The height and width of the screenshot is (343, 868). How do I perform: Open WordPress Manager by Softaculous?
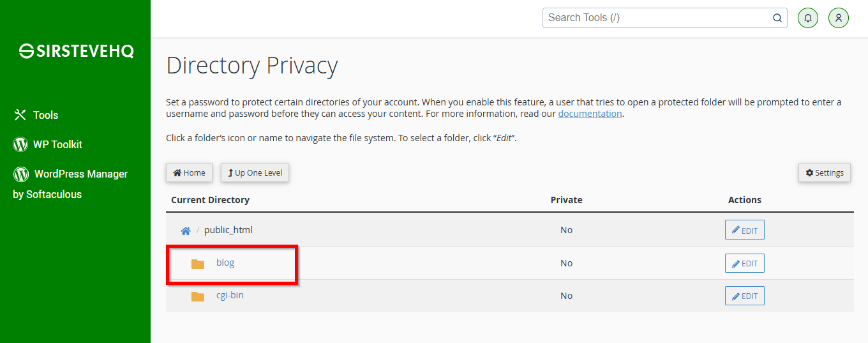click(x=70, y=184)
